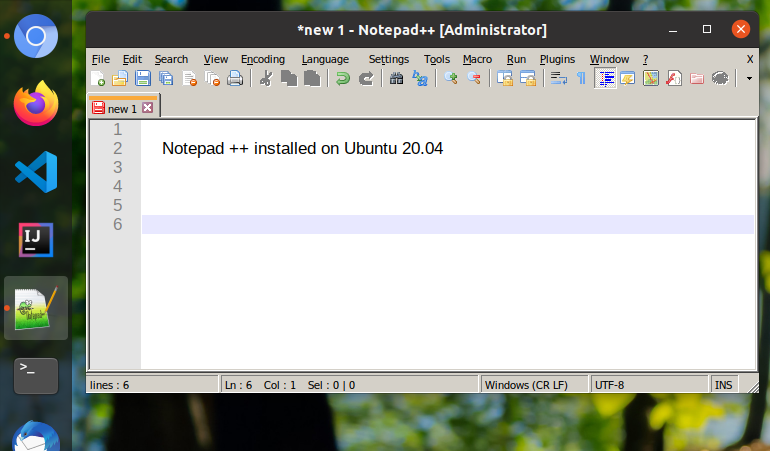
Task: Click 'Ln : 6 Col : 1' status field
Action: [x=349, y=385]
